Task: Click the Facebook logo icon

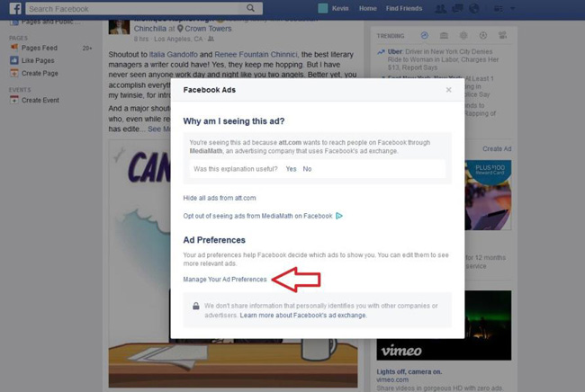Action: tap(15, 8)
